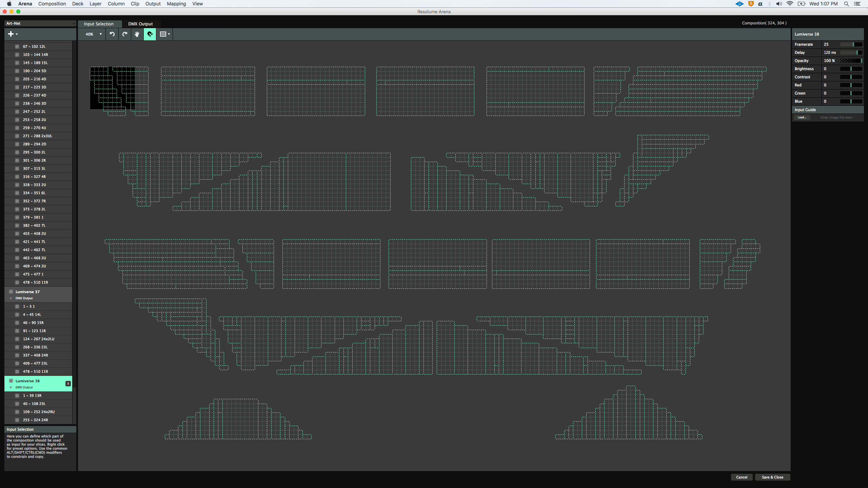Toggle the magnet snapping tool

(x=150, y=34)
